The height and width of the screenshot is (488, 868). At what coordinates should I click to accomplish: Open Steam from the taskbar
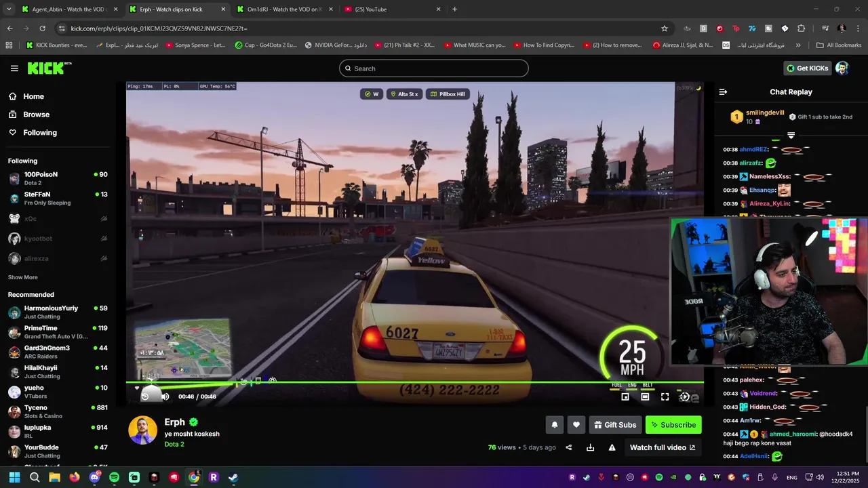pyautogui.click(x=233, y=477)
